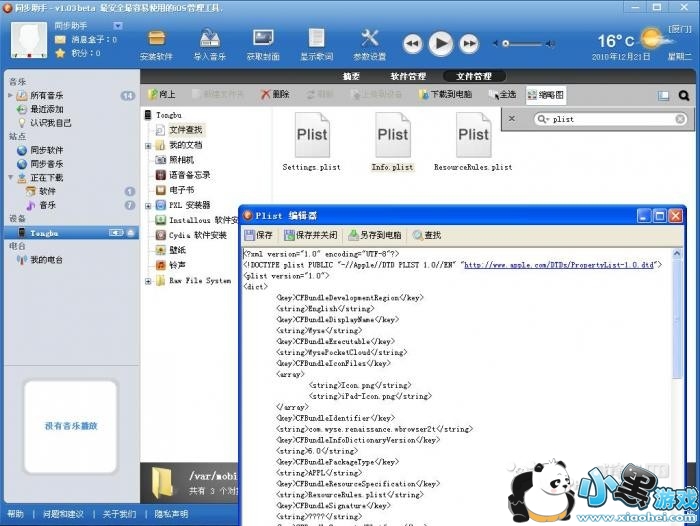Click the next track button
The image size is (700, 526).
coord(469,44)
